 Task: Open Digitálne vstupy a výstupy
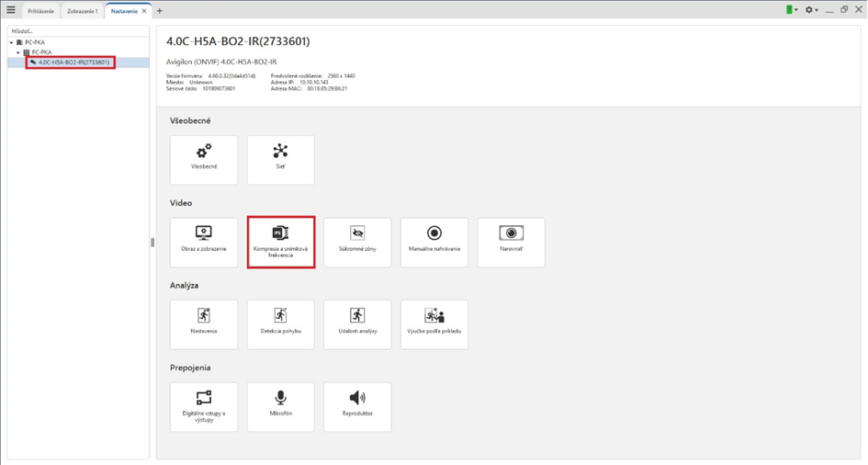204,407
